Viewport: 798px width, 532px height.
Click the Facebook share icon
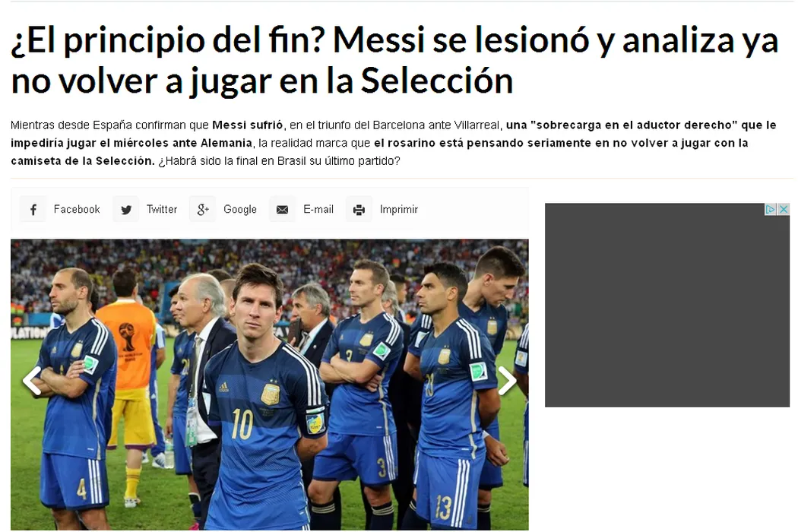[x=33, y=209]
